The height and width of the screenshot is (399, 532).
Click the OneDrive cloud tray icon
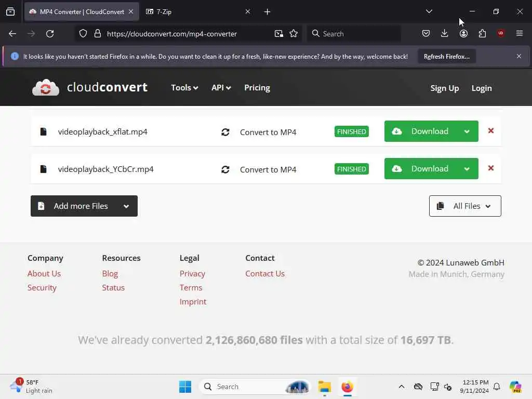click(x=418, y=387)
